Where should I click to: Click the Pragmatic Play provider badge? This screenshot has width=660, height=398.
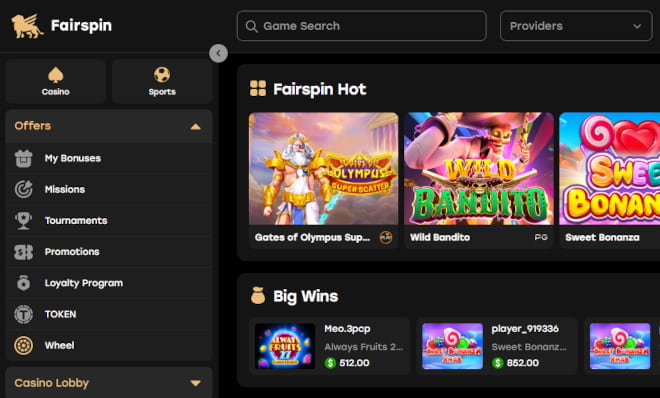(x=386, y=238)
